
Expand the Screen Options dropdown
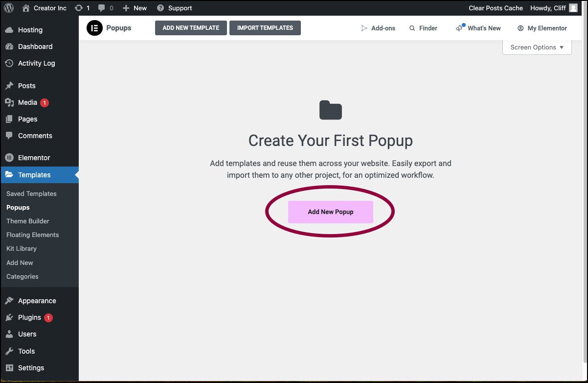pyautogui.click(x=537, y=48)
